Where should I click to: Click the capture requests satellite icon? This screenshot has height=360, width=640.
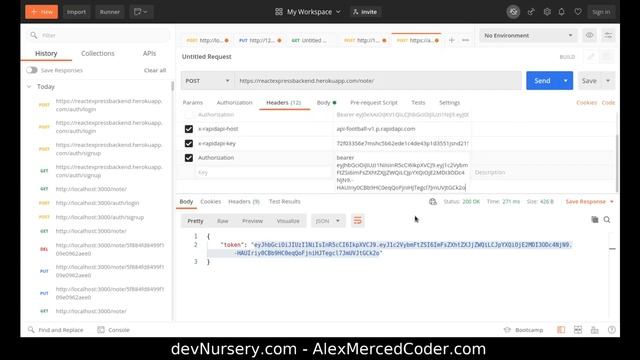(x=531, y=12)
